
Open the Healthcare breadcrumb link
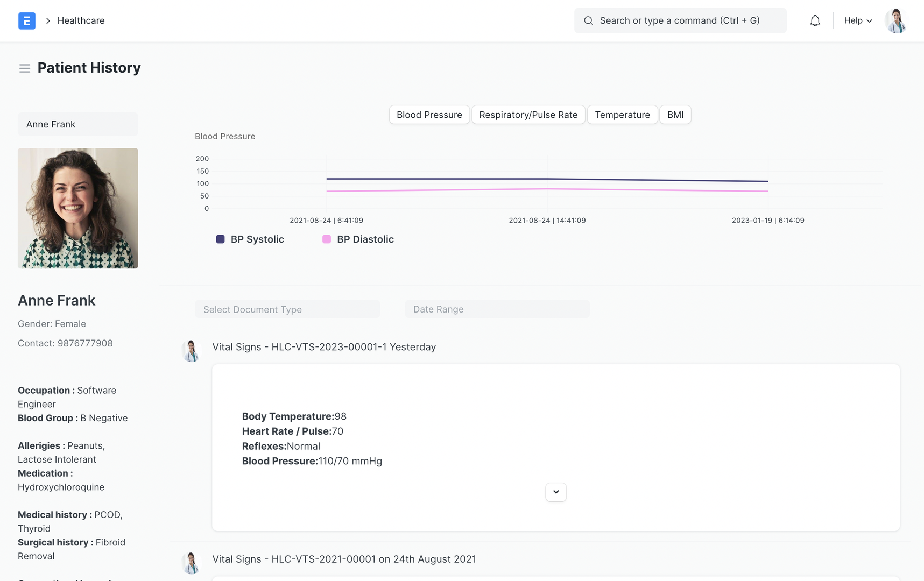click(x=81, y=21)
